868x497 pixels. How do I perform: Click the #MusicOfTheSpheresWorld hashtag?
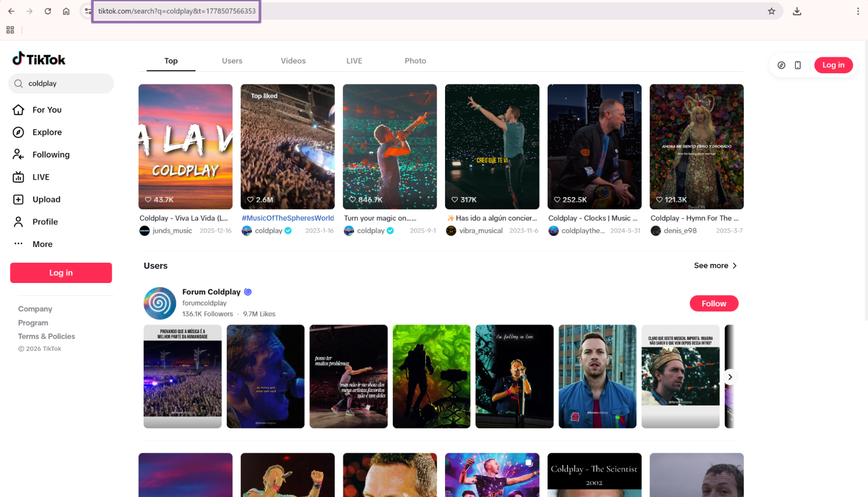pyautogui.click(x=288, y=218)
